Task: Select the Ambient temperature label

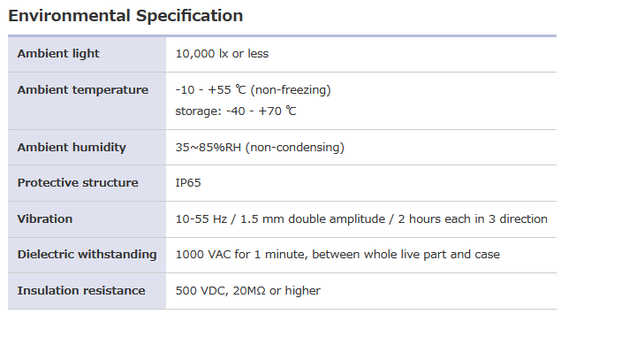Action: [x=82, y=89]
